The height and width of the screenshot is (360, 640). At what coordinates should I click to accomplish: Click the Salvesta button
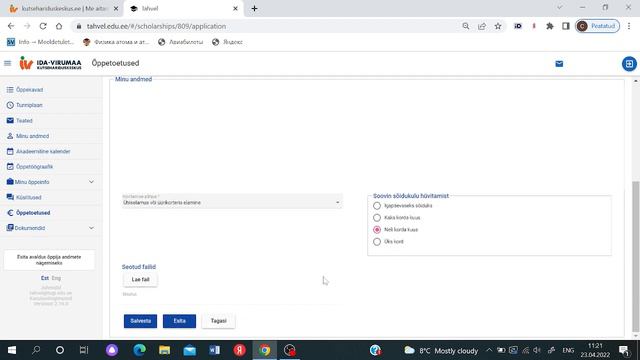[x=140, y=321]
